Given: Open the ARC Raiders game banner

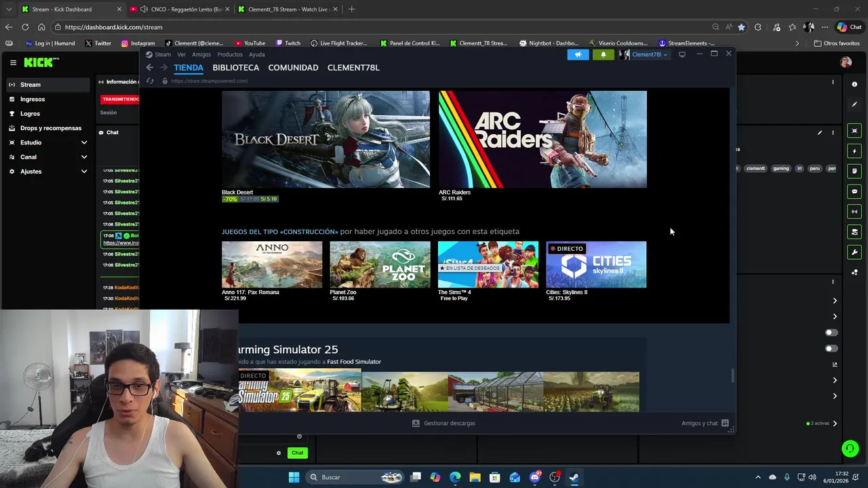Looking at the screenshot, I should (x=542, y=139).
